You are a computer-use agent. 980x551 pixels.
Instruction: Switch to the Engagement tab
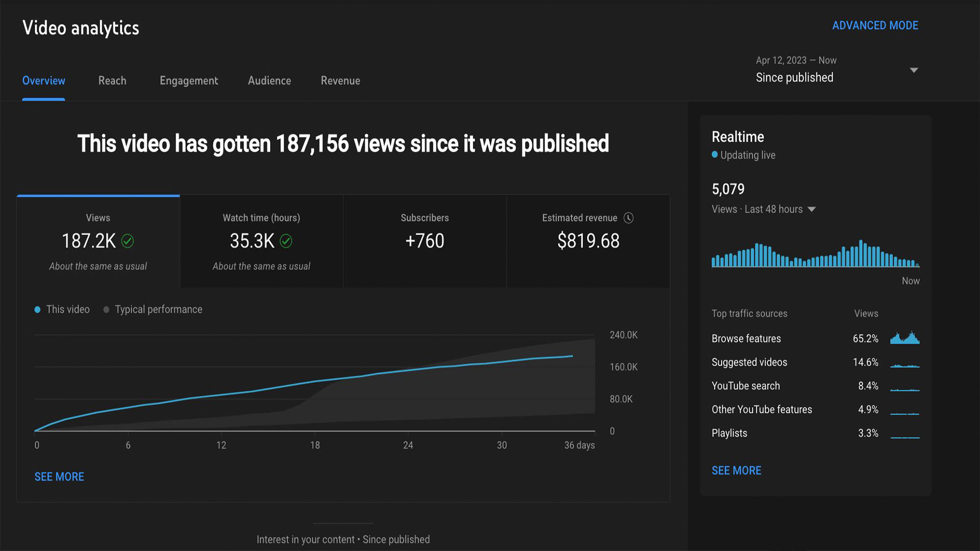(x=188, y=81)
